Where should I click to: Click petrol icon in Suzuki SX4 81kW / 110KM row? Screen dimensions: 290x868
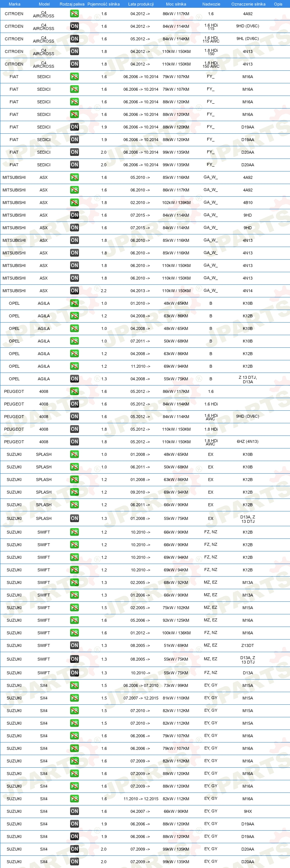click(x=75, y=698)
